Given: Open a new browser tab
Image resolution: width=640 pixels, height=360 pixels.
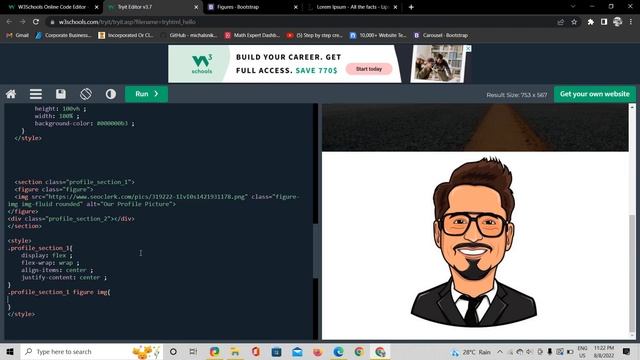Looking at the screenshot, I should [411, 7].
